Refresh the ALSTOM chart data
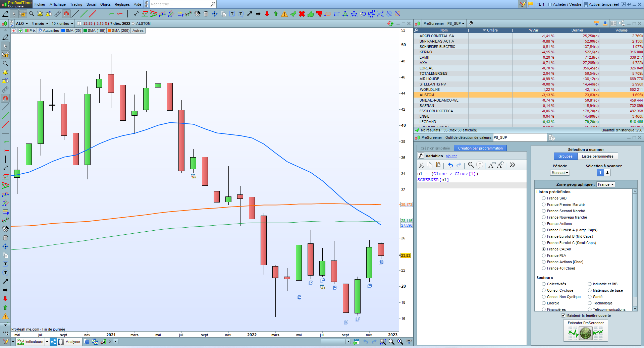Screen dimensions: 644x348 coord(390,23)
